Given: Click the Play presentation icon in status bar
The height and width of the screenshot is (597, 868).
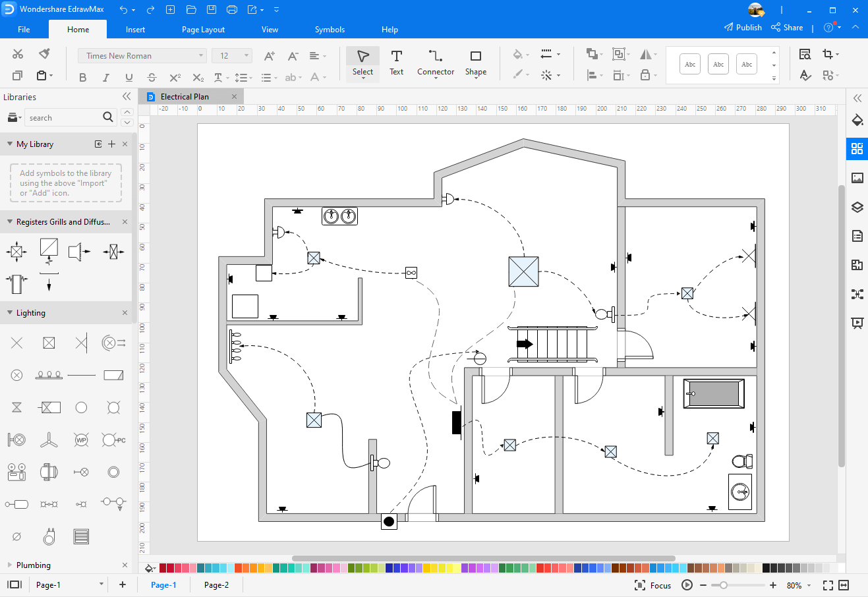Looking at the screenshot, I should click(x=687, y=585).
